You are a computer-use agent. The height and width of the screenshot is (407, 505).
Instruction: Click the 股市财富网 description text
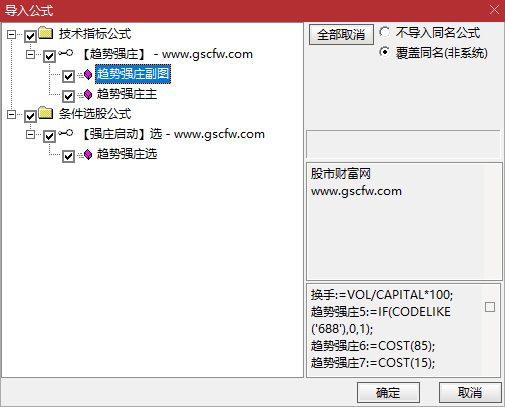coord(341,173)
